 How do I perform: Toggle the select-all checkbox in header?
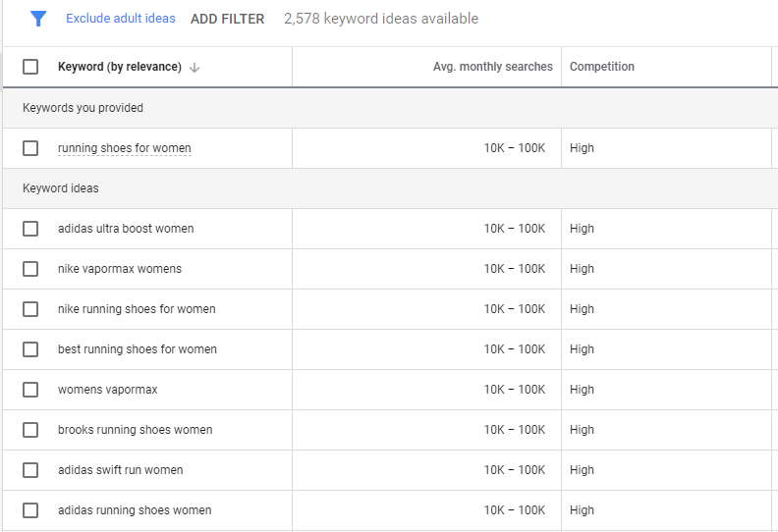pos(30,67)
